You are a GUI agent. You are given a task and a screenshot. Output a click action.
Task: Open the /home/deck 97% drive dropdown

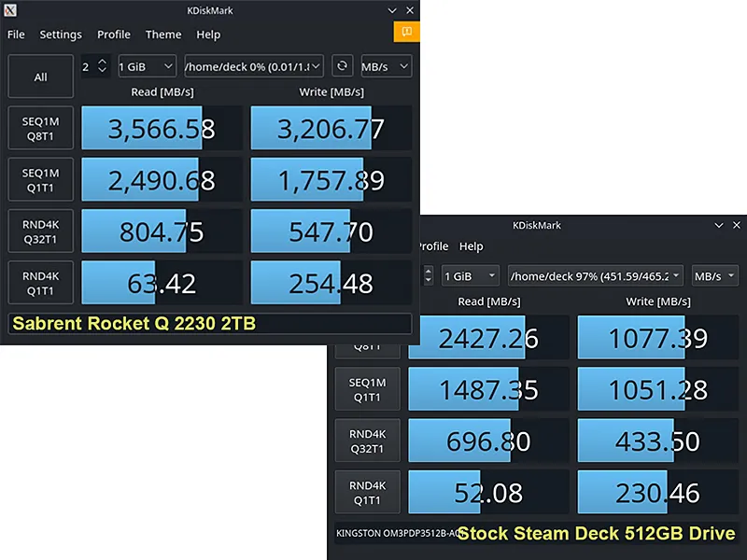point(595,275)
